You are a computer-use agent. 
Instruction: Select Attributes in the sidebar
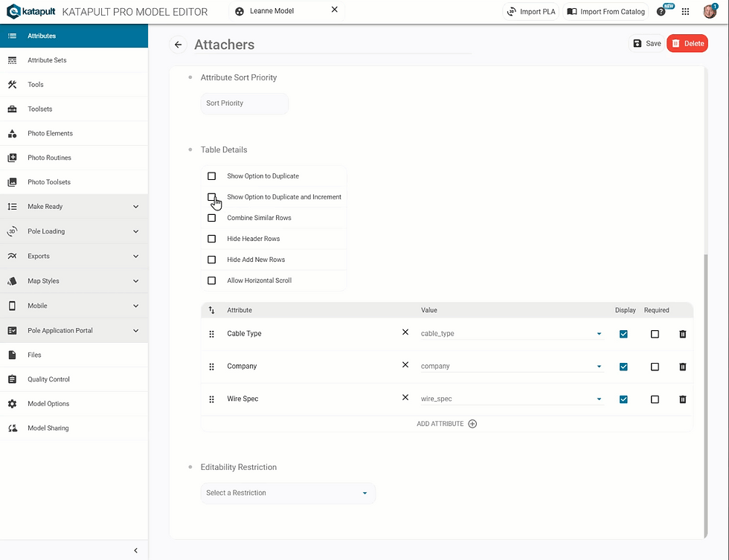(74, 36)
